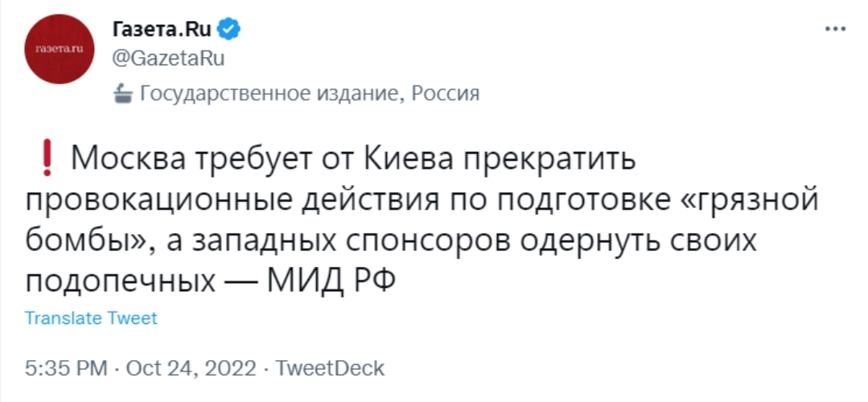This screenshot has width=868, height=402.
Task: Click the state-affiliated media podium icon
Action: click(x=122, y=94)
